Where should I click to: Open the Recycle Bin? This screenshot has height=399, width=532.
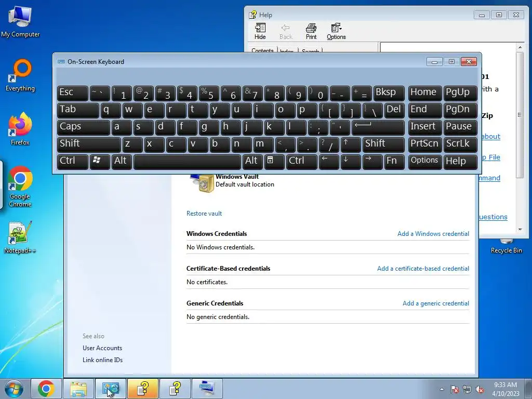tap(506, 247)
